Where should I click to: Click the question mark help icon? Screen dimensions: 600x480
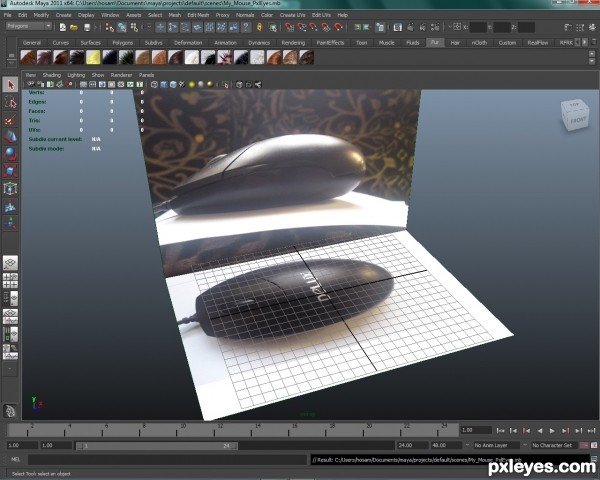[x=246, y=27]
